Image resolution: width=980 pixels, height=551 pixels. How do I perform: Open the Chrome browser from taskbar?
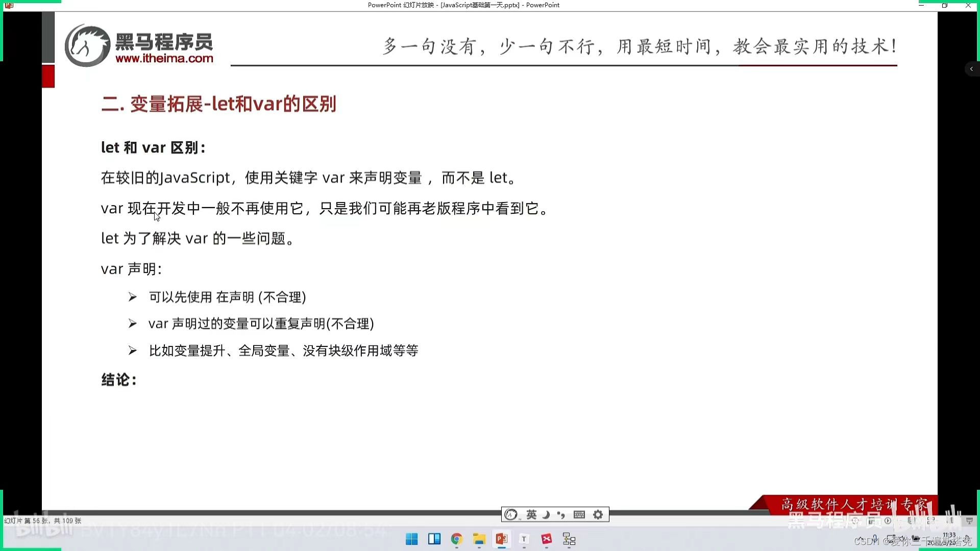click(456, 539)
